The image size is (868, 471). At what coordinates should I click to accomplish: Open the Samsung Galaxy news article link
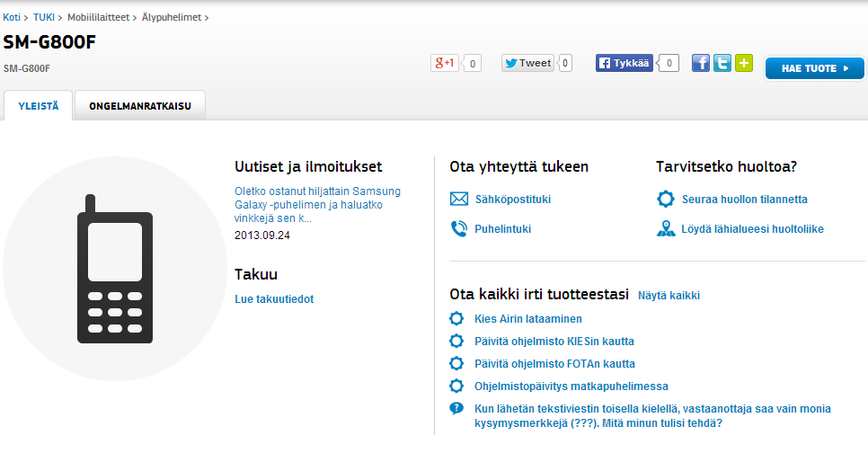pos(317,204)
